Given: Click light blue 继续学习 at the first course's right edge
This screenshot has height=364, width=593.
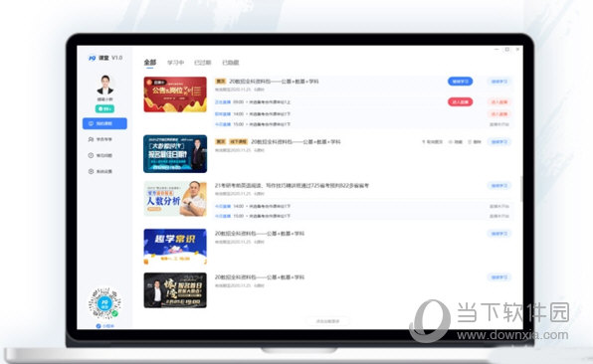Looking at the screenshot, I should [x=499, y=82].
